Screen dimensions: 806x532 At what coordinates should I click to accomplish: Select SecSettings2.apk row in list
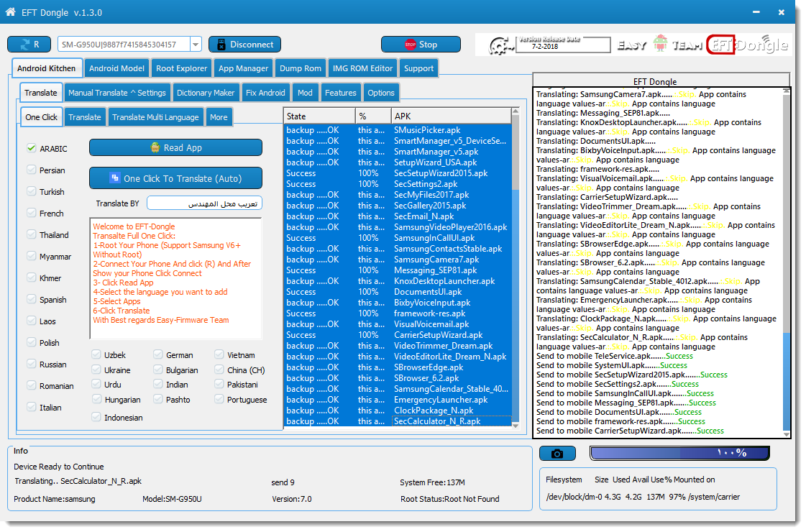point(398,184)
